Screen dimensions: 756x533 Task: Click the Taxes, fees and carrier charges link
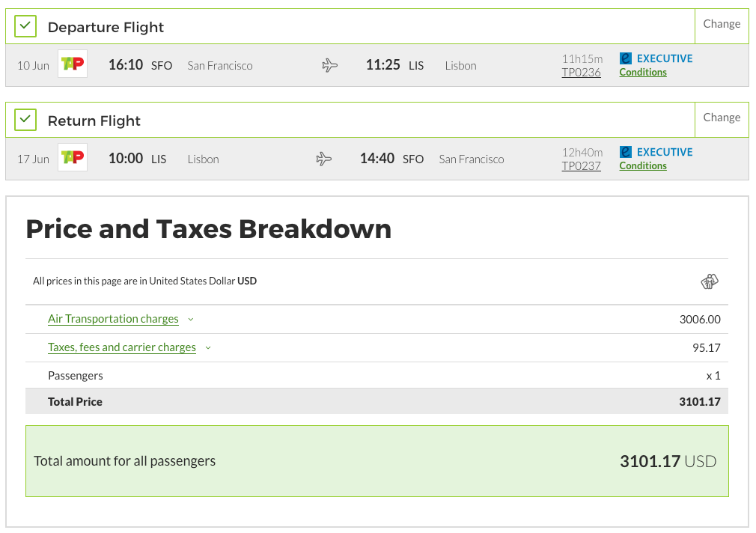pyautogui.click(x=122, y=347)
